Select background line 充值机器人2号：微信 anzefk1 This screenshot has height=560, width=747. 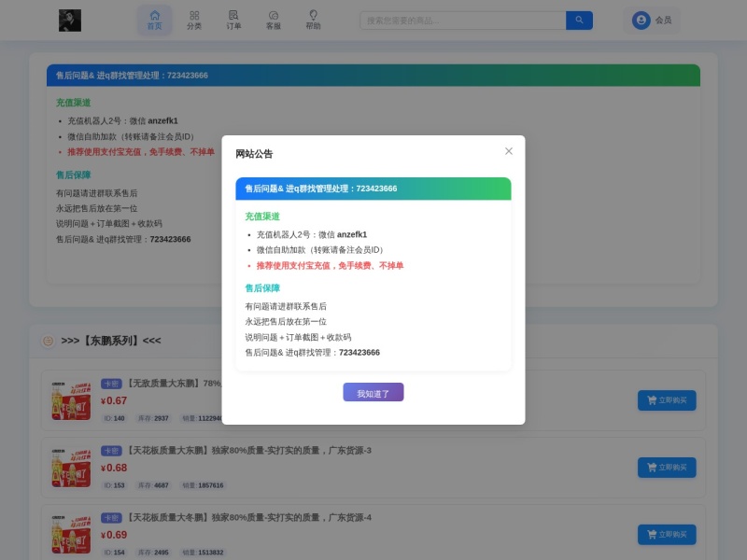122,121
